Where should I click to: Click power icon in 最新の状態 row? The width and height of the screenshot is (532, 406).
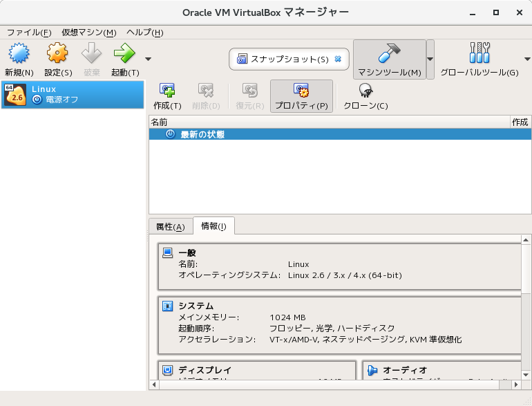171,134
